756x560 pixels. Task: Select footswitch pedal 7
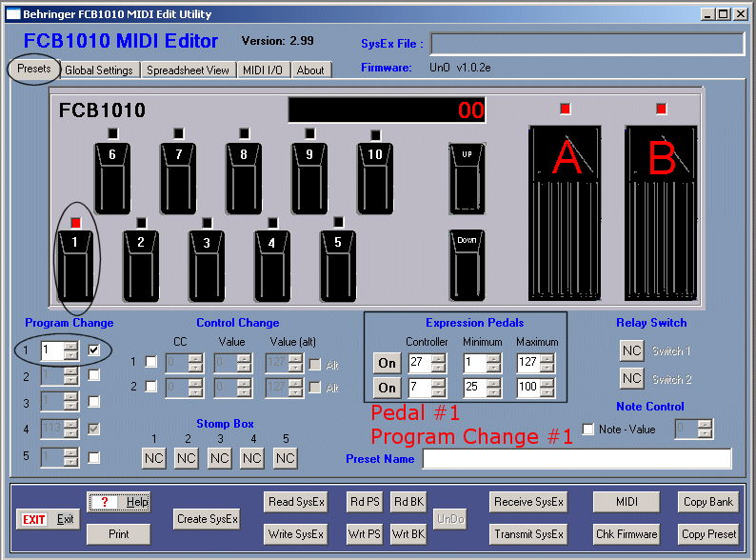[x=178, y=178]
